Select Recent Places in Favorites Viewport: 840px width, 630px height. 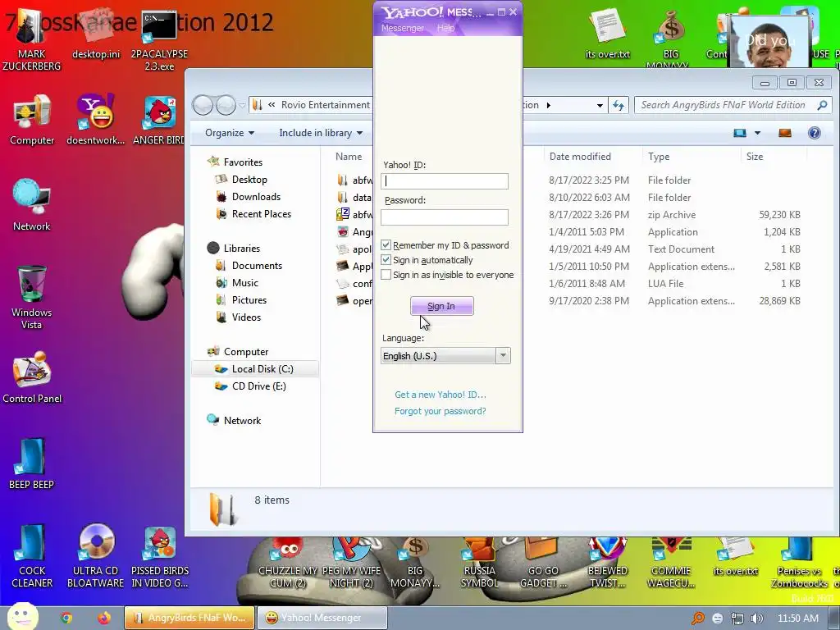(262, 214)
